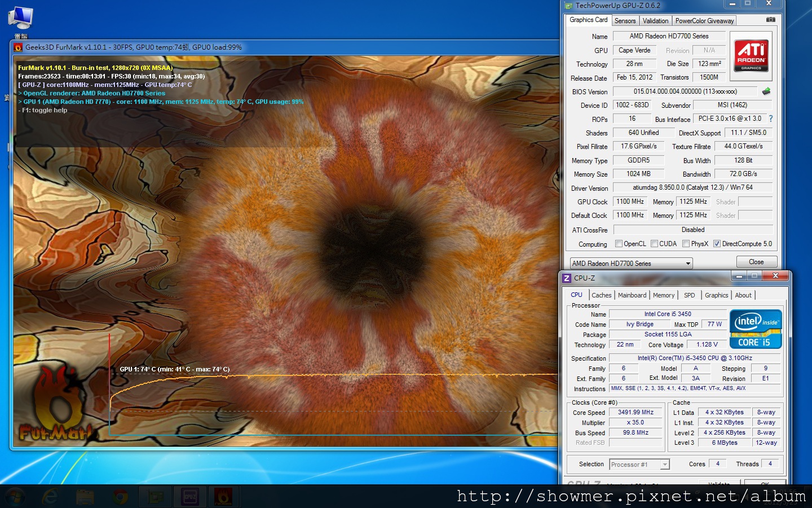Minimize the GPU-Z window

pos(732,4)
